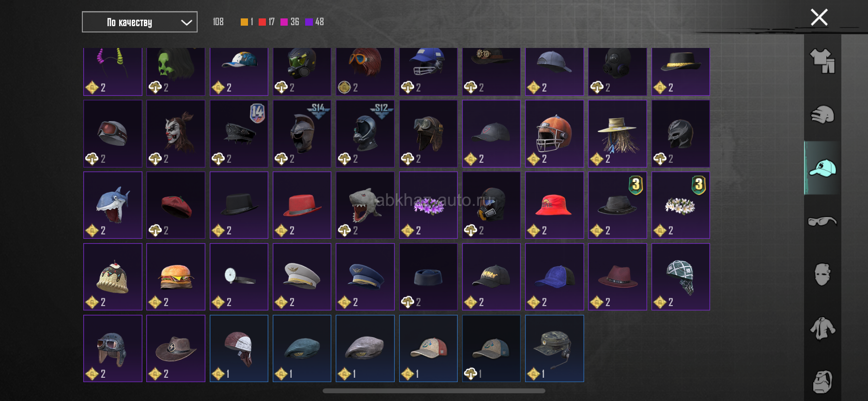Select the shark head hat item
This screenshot has height=401, width=868.
tap(113, 205)
